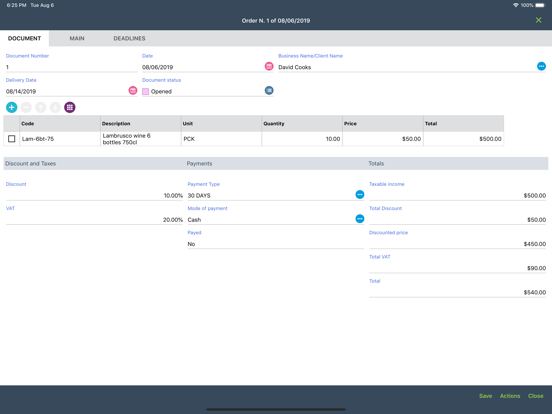
Task: Move row down with the down arrow icon
Action: (55, 107)
